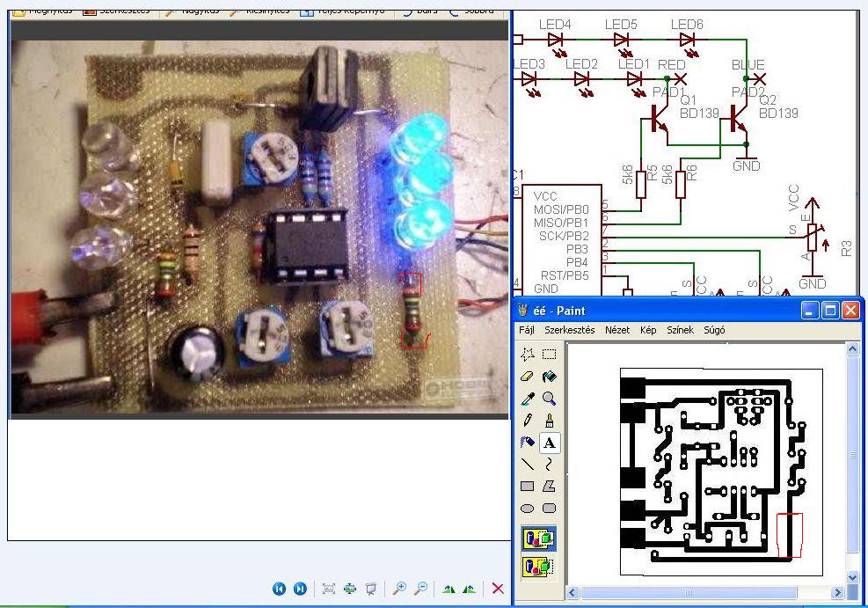Viewport: 868px width, 608px height.
Task: Pick the Eraser tool in Paint
Action: [x=528, y=377]
